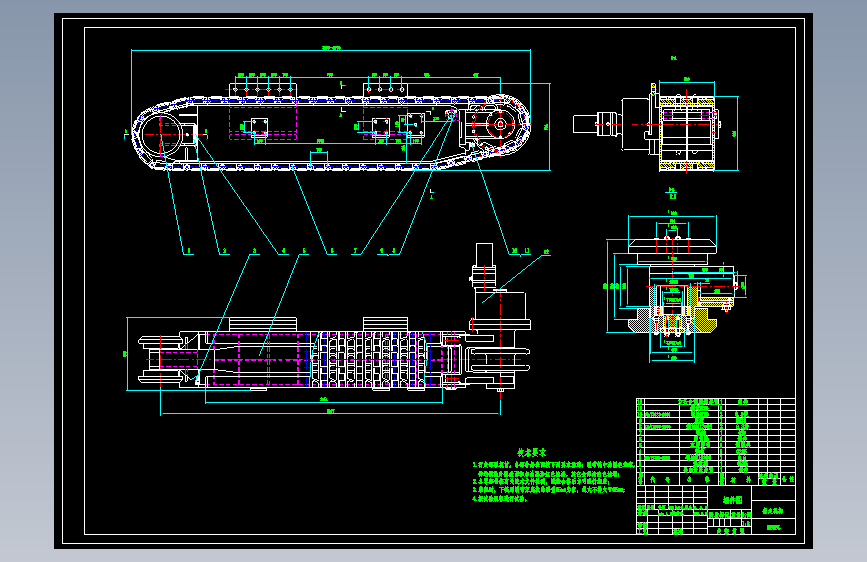The width and height of the screenshot is (867, 562).
Task: Select part callout number 2 label
Action: coord(224,251)
